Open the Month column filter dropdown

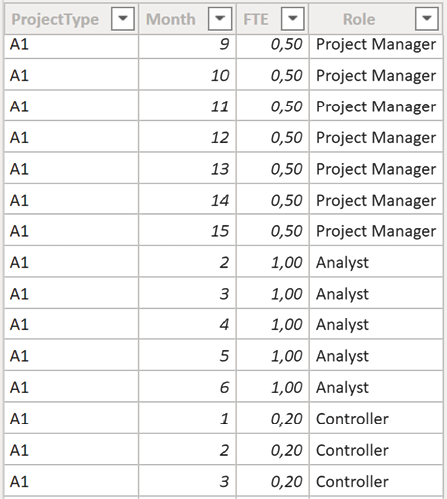(220, 19)
